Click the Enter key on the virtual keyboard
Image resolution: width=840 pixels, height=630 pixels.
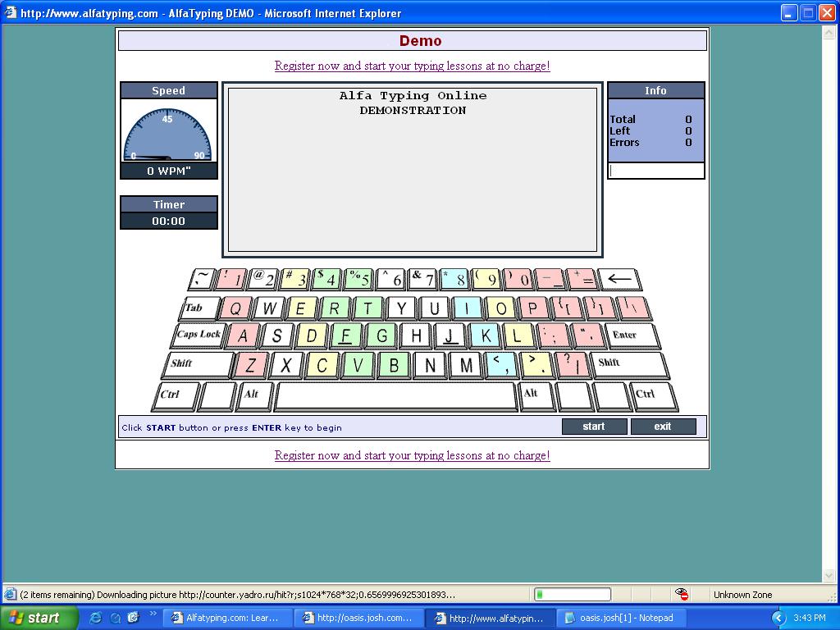click(629, 335)
